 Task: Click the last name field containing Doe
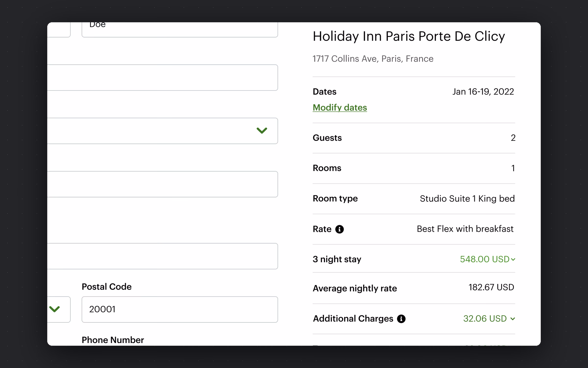pos(180,29)
